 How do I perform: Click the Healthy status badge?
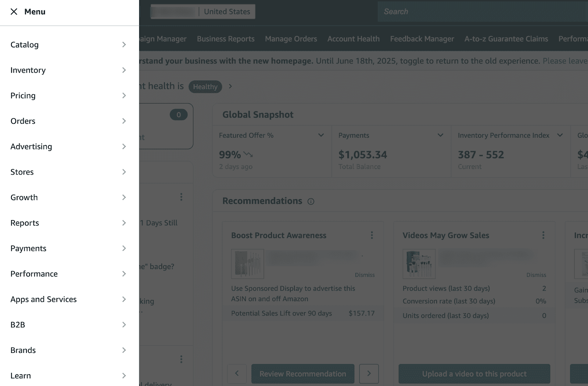click(x=205, y=87)
